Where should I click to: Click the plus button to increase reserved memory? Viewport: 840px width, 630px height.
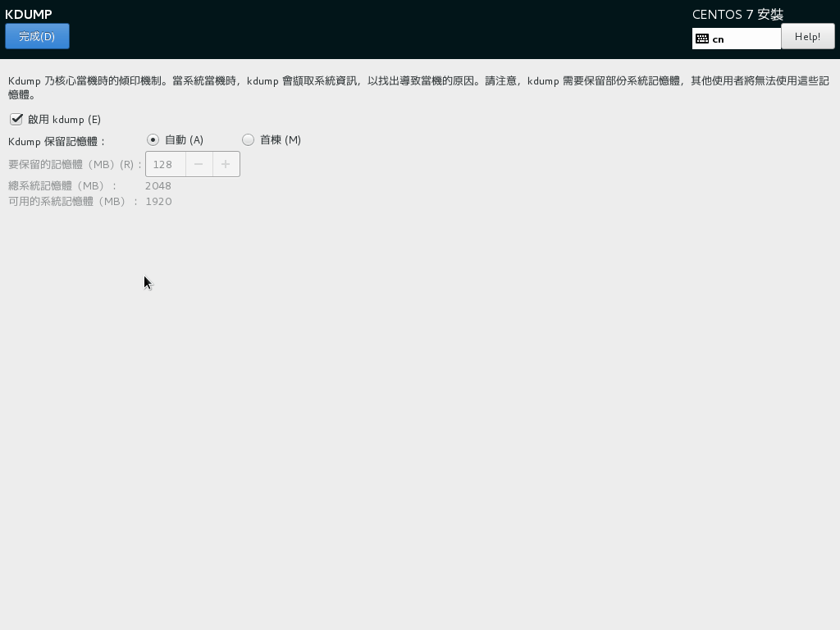point(225,163)
